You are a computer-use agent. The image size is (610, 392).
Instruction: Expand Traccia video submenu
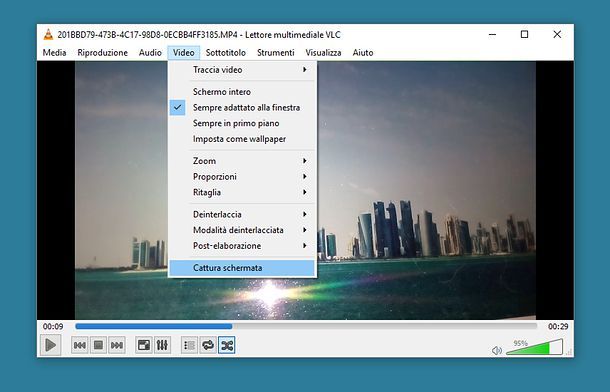pos(242,70)
